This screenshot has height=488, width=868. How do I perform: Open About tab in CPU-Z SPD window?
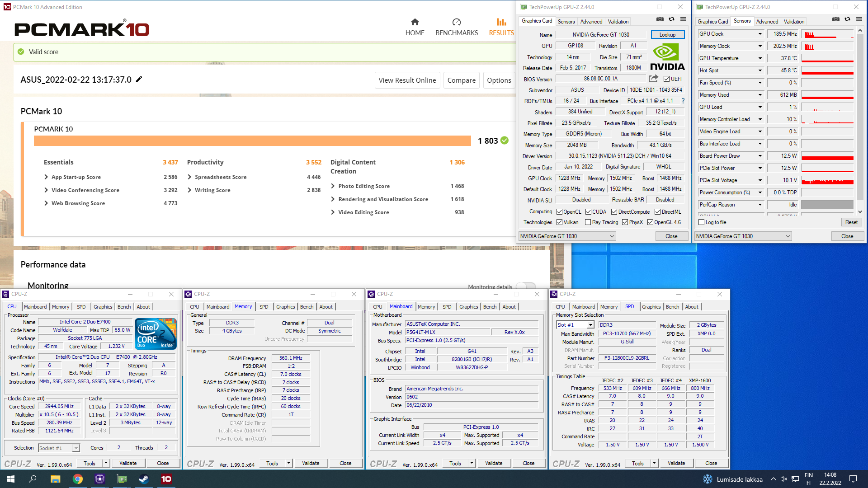tap(692, 307)
